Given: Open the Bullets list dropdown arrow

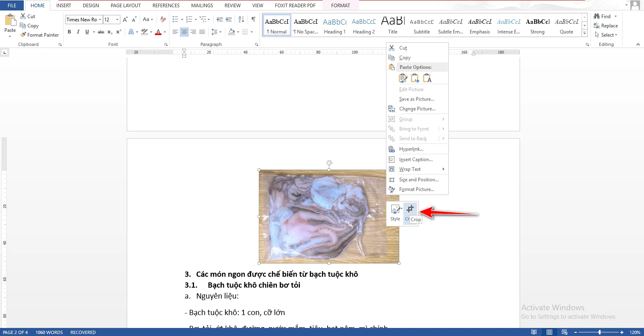Looking at the screenshot, I should 182,19.
